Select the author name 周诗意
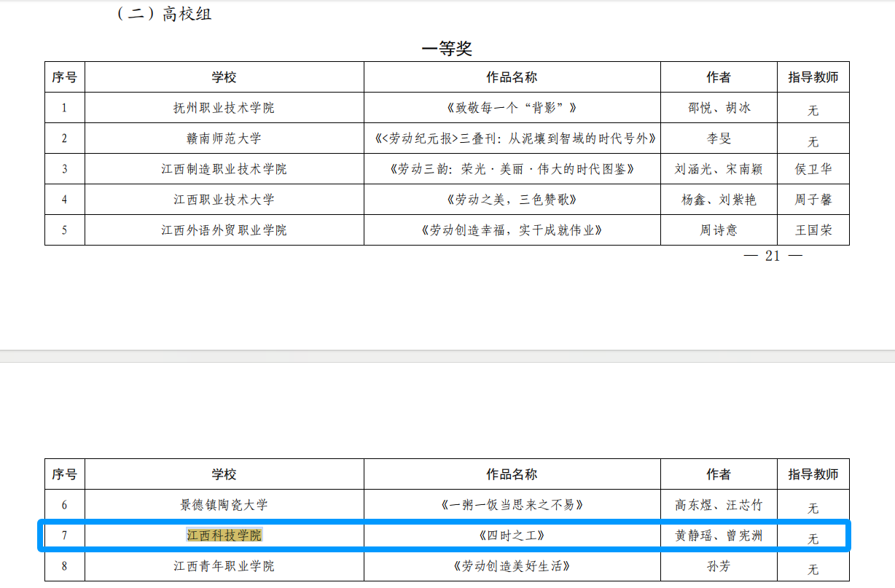This screenshot has height=588, width=895. point(719,230)
